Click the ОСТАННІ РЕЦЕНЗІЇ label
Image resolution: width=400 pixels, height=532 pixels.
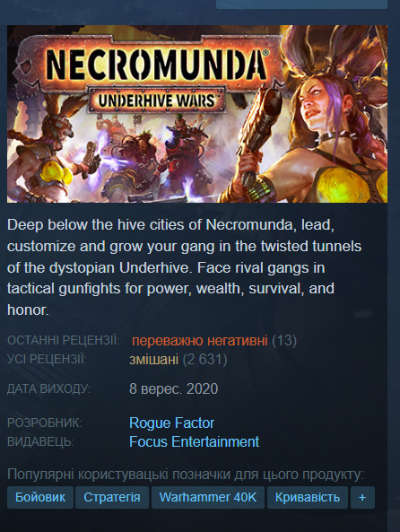click(64, 340)
